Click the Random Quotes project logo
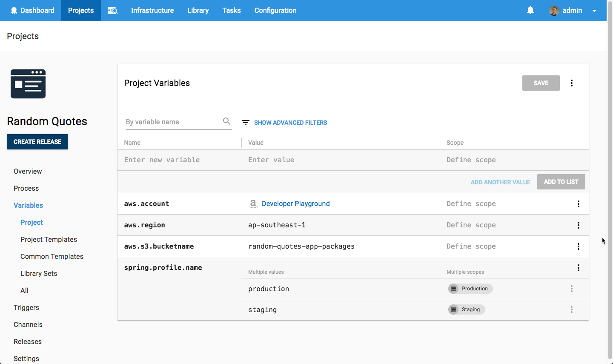The height and width of the screenshot is (364, 613). [x=28, y=83]
